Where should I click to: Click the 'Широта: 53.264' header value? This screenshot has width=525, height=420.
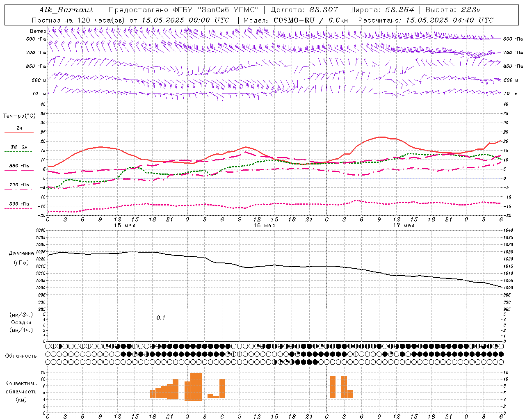(381, 10)
